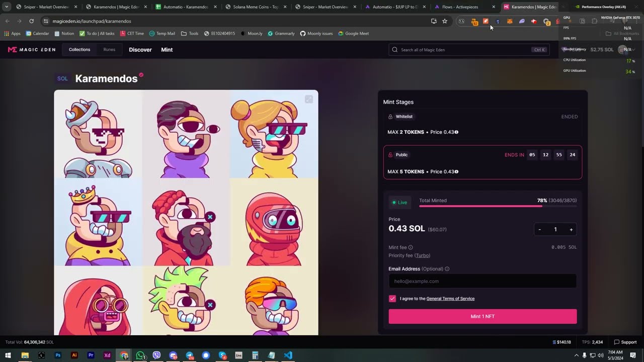Switch to the Runes toggle
The image size is (644, 362).
coord(109,50)
